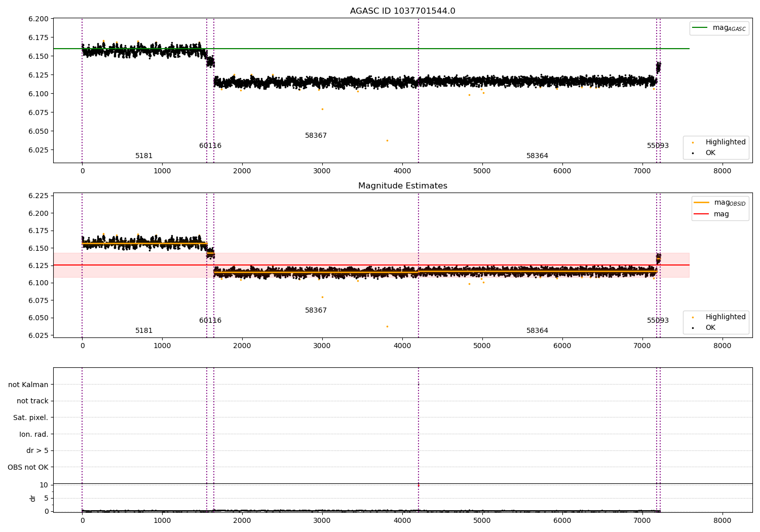Click the 'Ion. rad.' axis label
The width and height of the screenshot is (760, 532).
(x=34, y=434)
